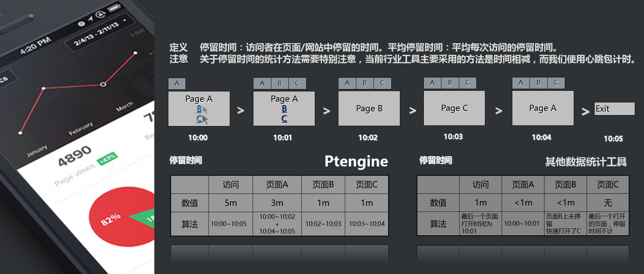The height and width of the screenshot is (274, 644).
Task: Tap the location arrow icon in phone status bar
Action: (x=91, y=18)
